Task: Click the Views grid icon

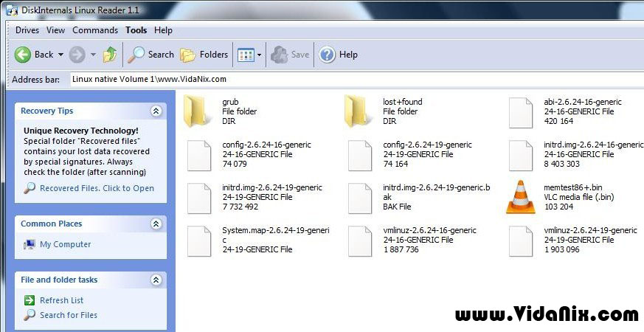Action: [x=246, y=55]
